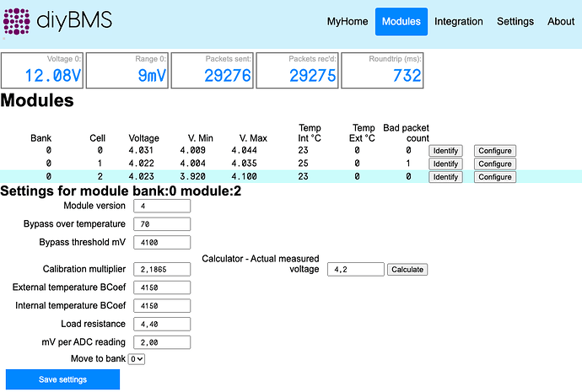The width and height of the screenshot is (582, 392).
Task: Click voltage value 4.022 in cell 1 row
Action: coord(141,164)
